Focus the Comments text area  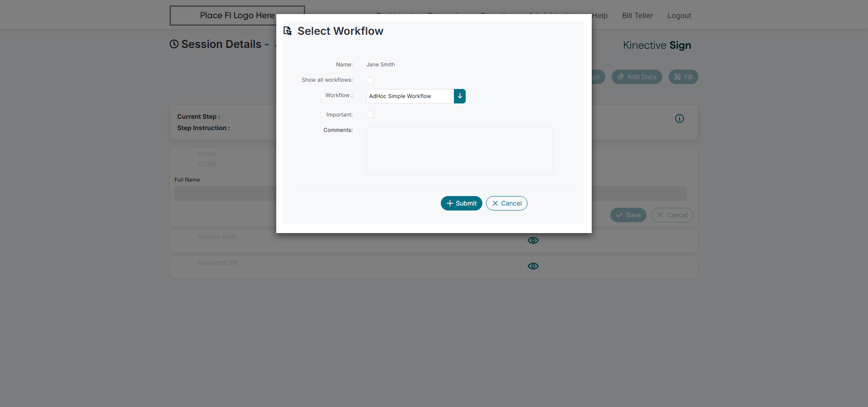coord(460,150)
